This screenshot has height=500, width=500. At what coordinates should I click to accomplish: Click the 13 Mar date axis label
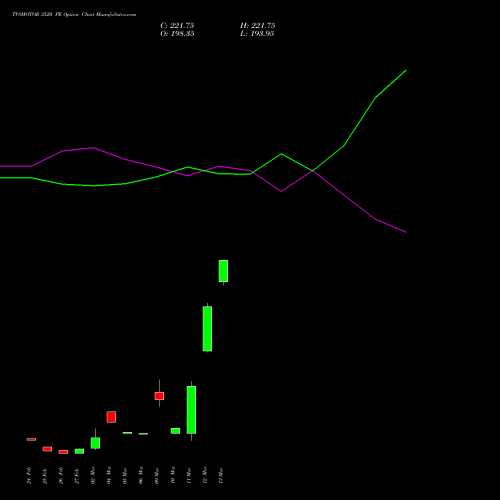pos(221,476)
